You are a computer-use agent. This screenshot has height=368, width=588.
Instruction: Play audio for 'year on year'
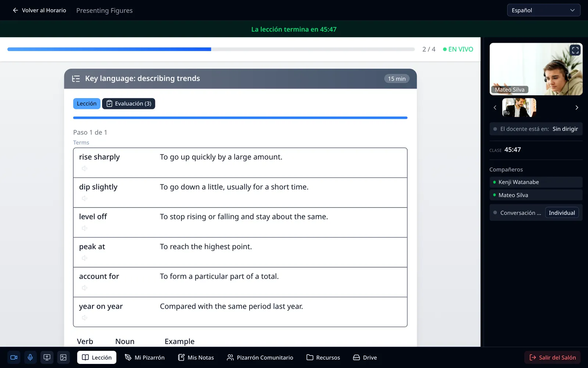85,318
